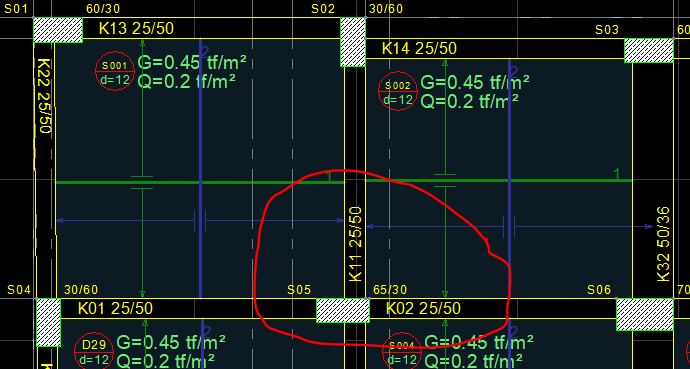Select hatched column S03

(x=649, y=50)
